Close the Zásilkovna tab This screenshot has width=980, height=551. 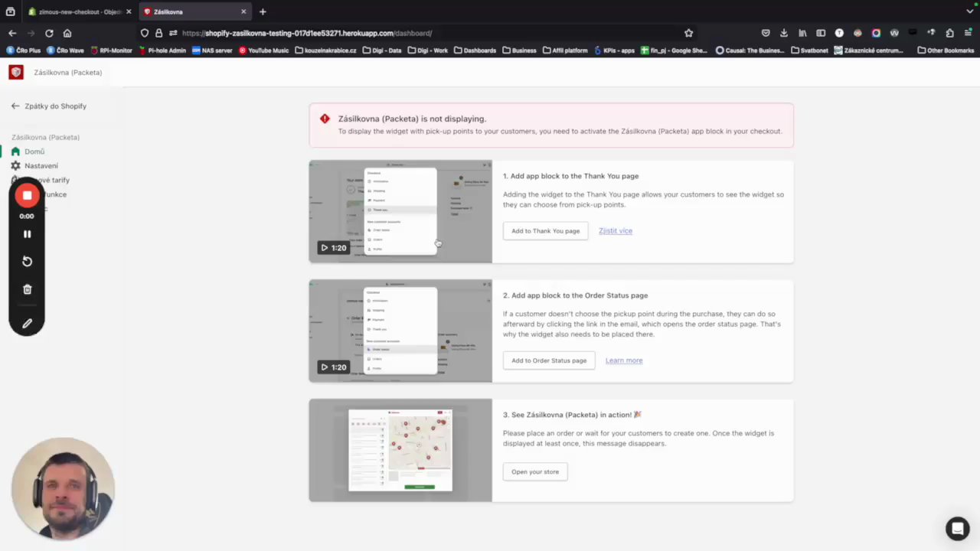click(x=243, y=11)
